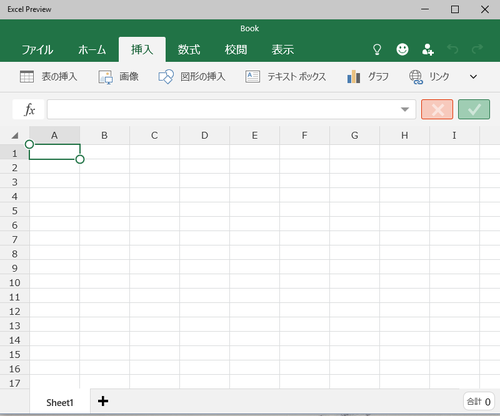Expand the formula bar dropdown arrow
Viewport: 500px width, 416px height.
405,109
